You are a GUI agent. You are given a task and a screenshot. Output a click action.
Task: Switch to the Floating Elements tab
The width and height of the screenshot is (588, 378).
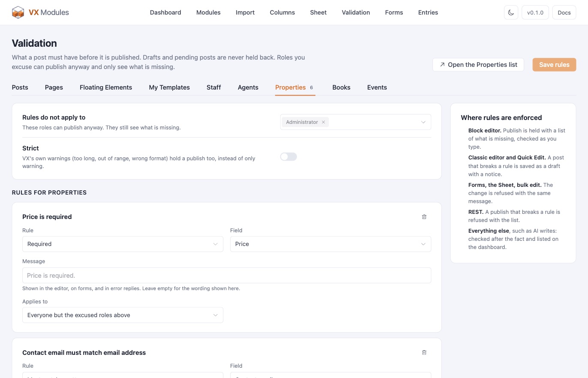point(106,87)
